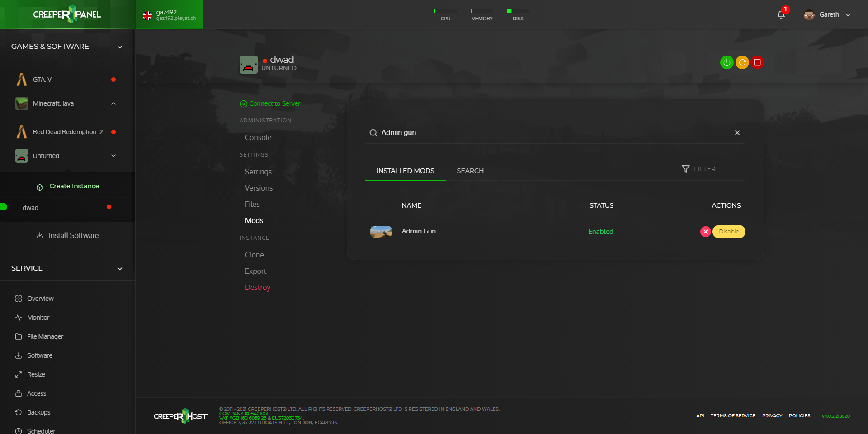This screenshot has width=868, height=434.
Task: Open the notifications bell
Action: [x=781, y=15]
